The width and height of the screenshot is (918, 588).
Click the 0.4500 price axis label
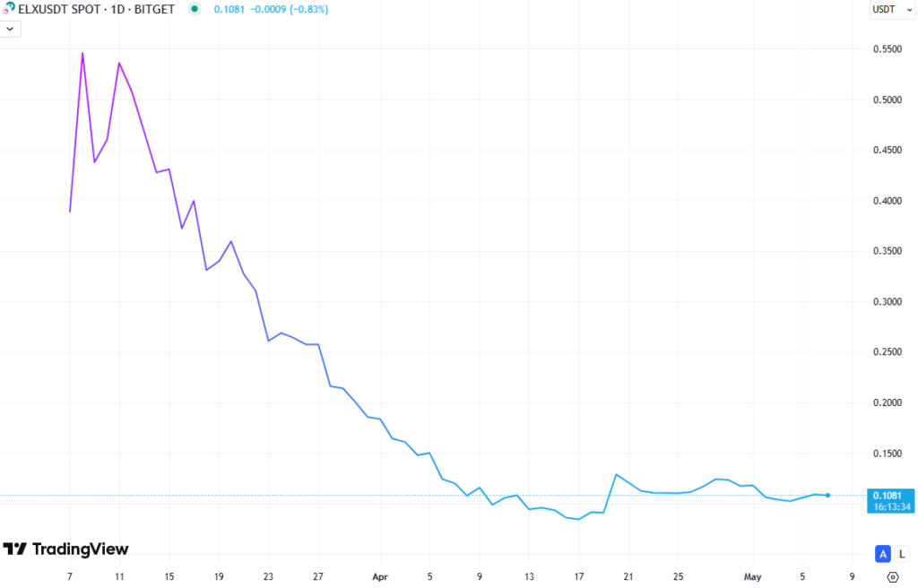click(887, 151)
